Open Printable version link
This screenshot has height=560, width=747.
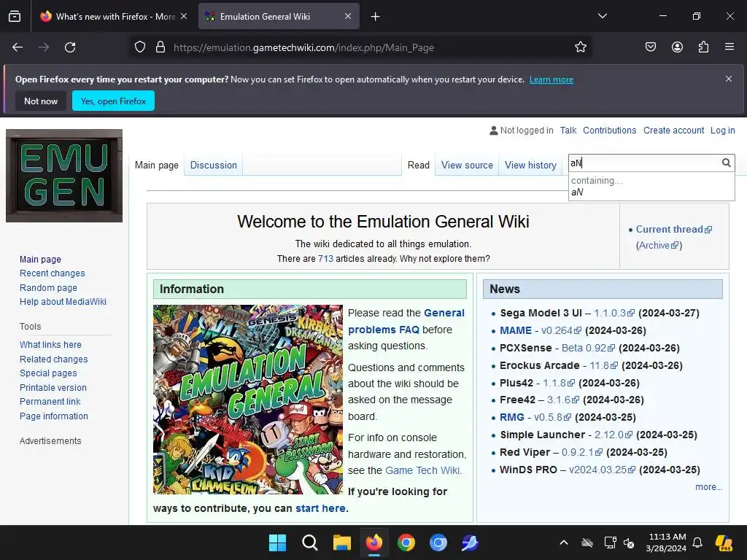click(53, 388)
